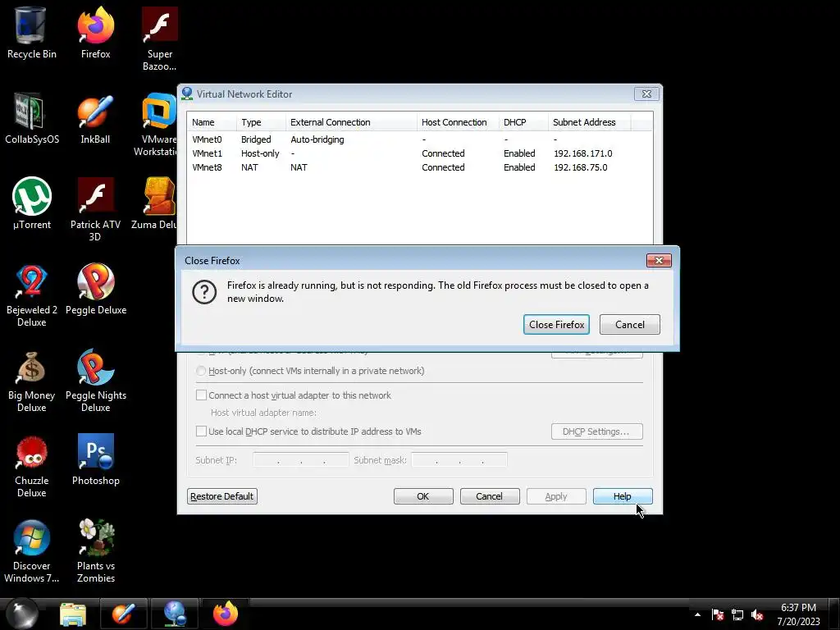The height and width of the screenshot is (630, 840).
Task: Click the Apply button
Action: point(556,496)
